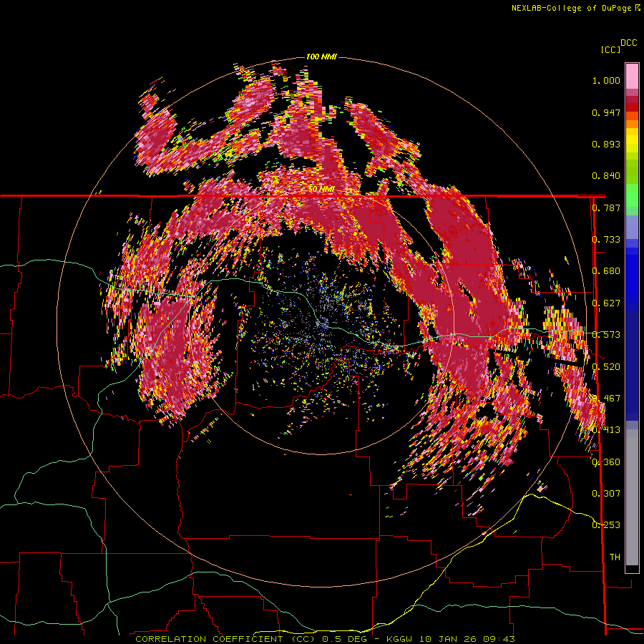Click the 0.520 legend value
The image size is (644, 644).
pyautogui.click(x=606, y=367)
